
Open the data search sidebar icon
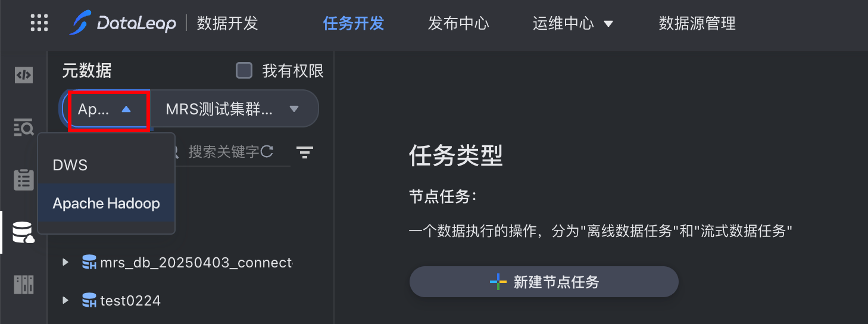tap(24, 127)
